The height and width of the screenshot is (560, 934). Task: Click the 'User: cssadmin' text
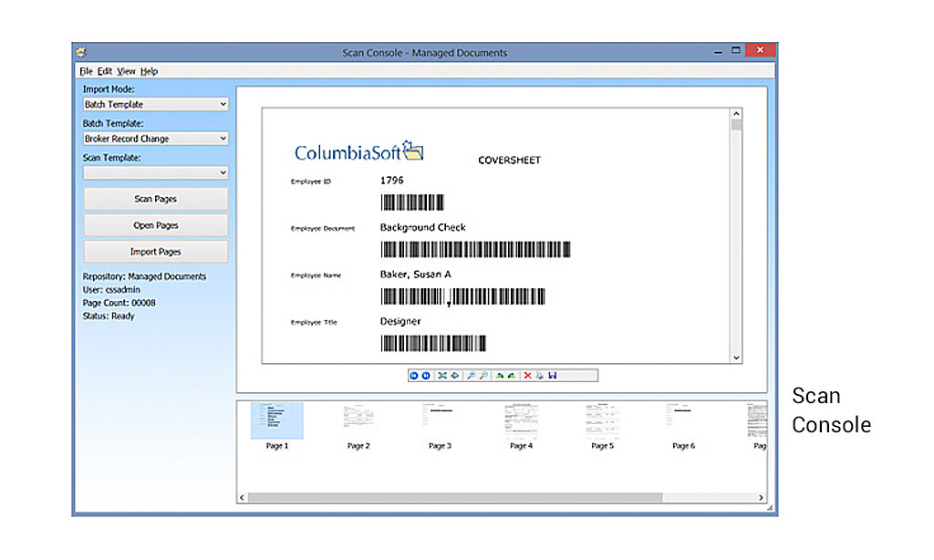pos(111,289)
